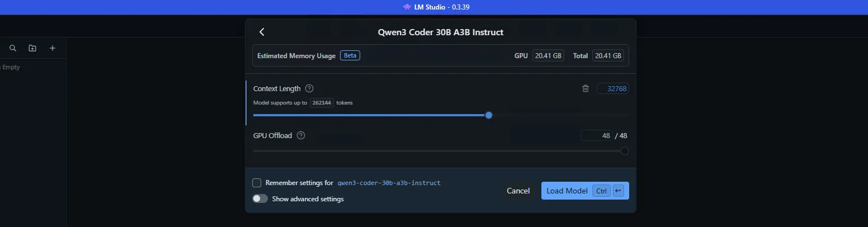Click the GPU 20.41 GB memory value
Viewport: 868px width, 227px height.
(548, 56)
